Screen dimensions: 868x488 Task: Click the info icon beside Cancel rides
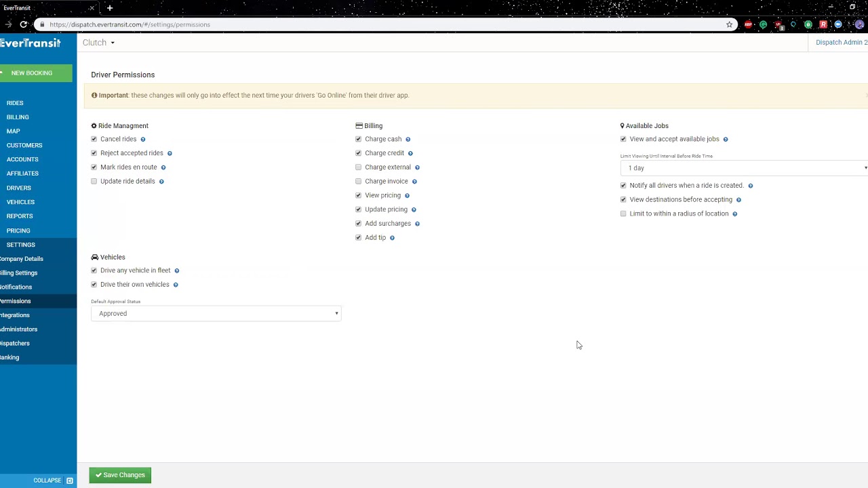142,140
